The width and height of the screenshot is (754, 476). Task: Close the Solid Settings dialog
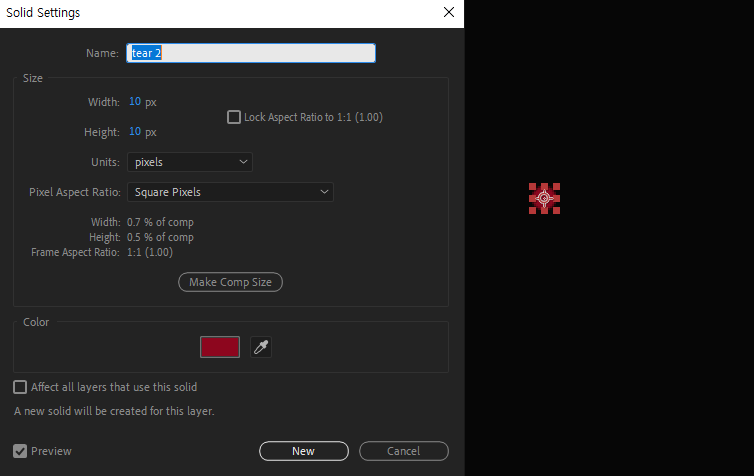pyautogui.click(x=449, y=12)
